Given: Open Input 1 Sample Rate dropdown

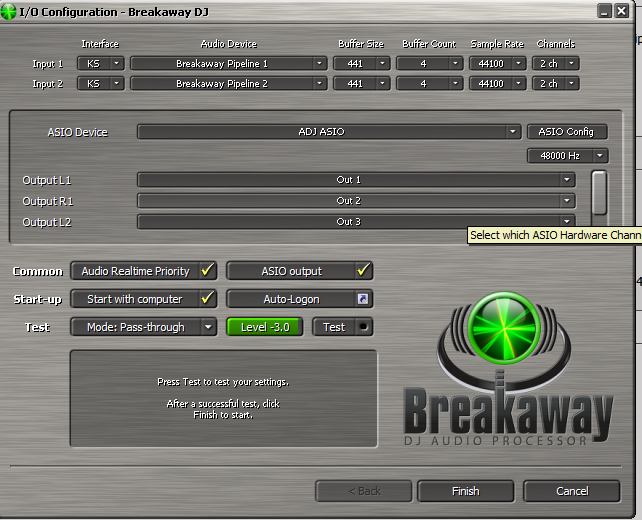Looking at the screenshot, I should pos(497,63).
